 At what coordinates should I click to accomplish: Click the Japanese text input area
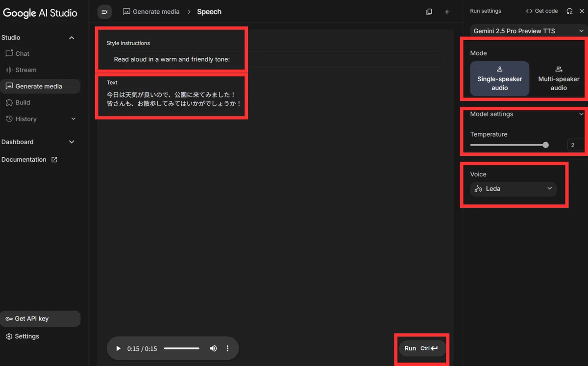[174, 99]
